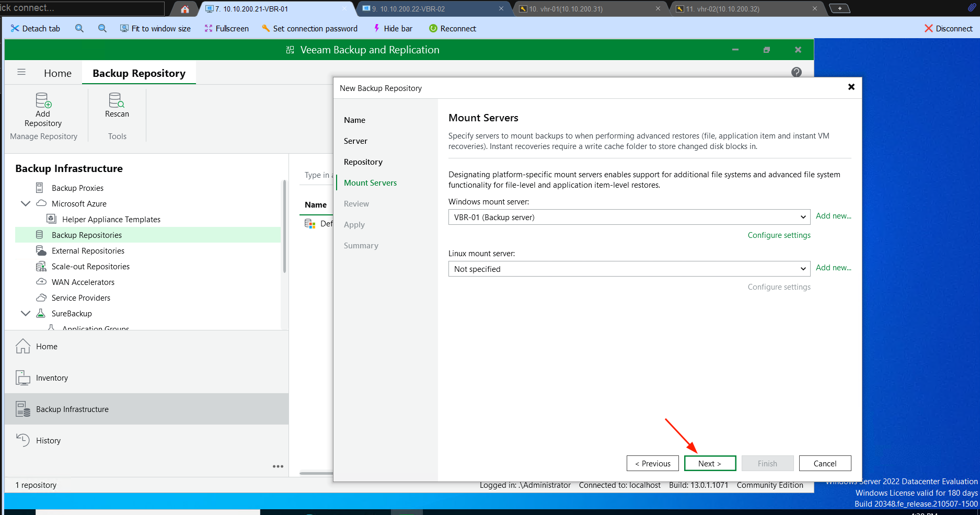The height and width of the screenshot is (515, 980).
Task: Select the Backup Repository ribbon tab
Action: (x=139, y=73)
